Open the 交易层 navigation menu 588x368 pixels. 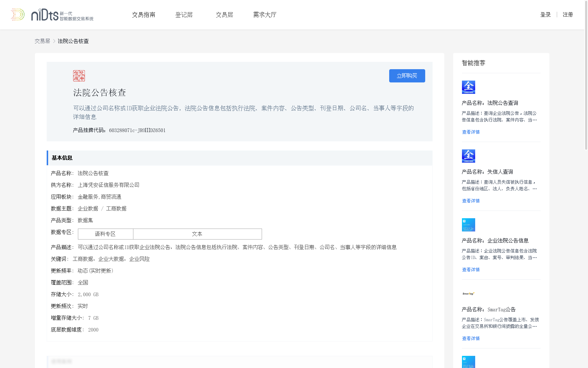(x=224, y=15)
